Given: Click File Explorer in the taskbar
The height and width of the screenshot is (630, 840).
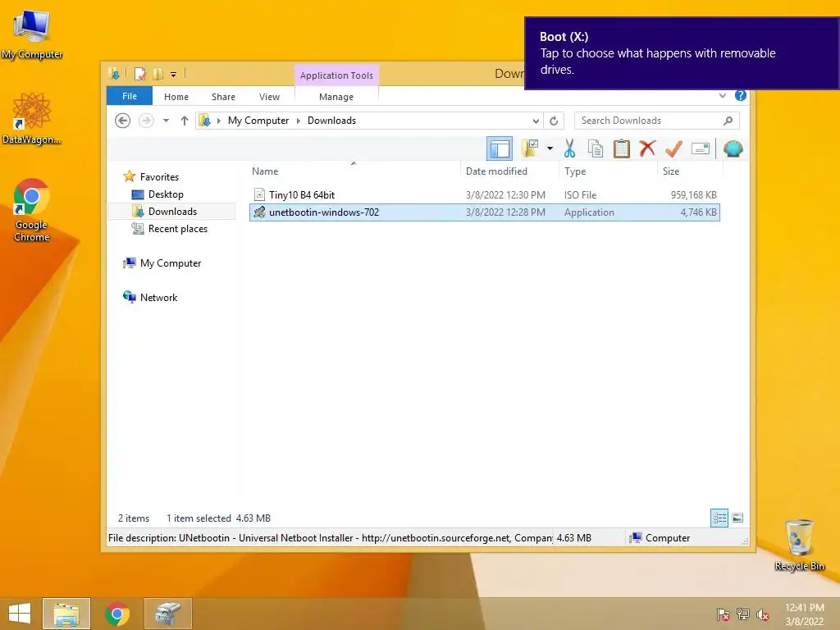Looking at the screenshot, I should [x=66, y=614].
